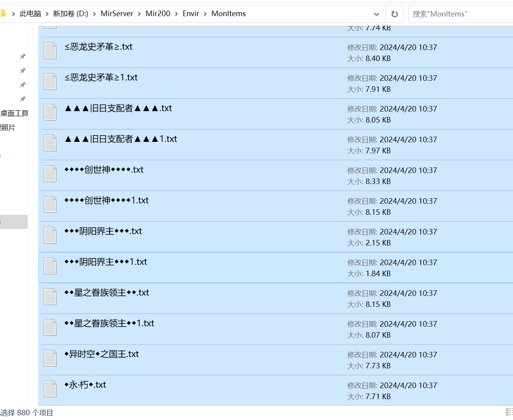This screenshot has width=513, height=420.
Task: Click the modified date of ◆永·朽◆.txt
Action: tap(408, 386)
